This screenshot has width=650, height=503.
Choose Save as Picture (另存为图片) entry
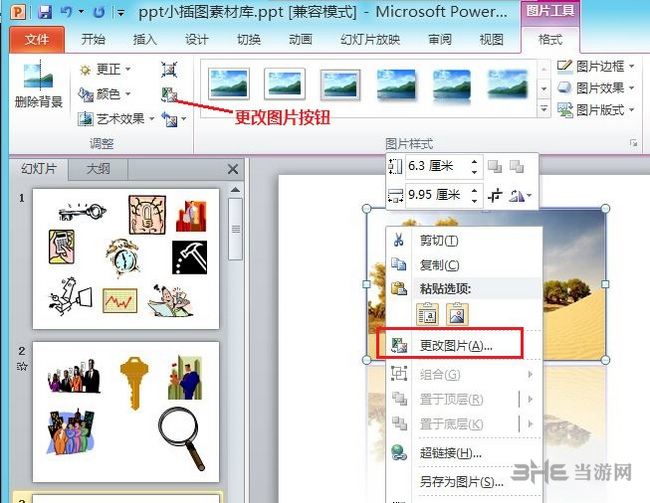[465, 482]
